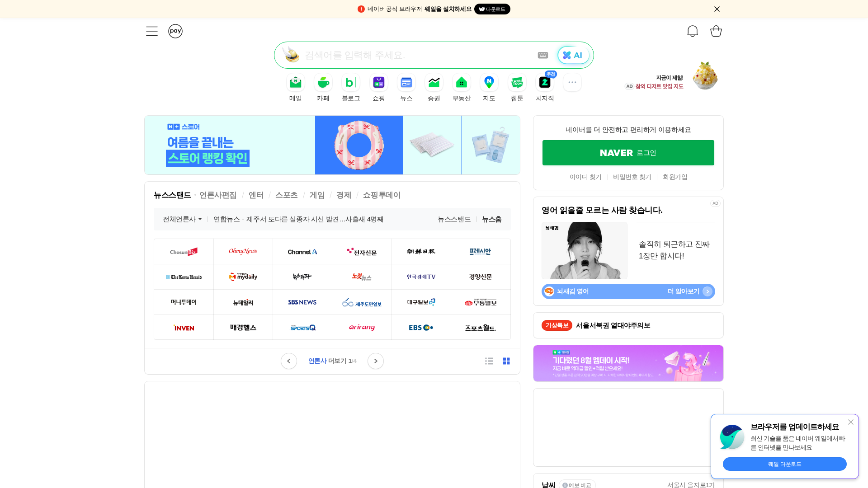The width and height of the screenshot is (868, 488).
Task: Click the search input field
Action: [418, 55]
